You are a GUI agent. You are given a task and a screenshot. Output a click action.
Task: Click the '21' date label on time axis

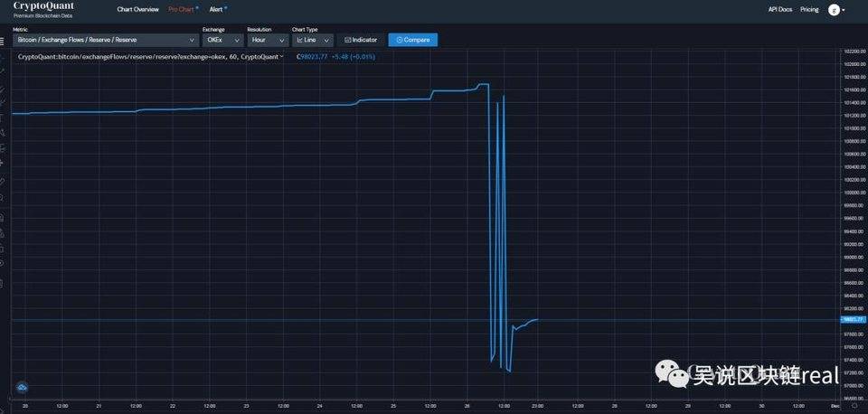[x=99, y=406]
